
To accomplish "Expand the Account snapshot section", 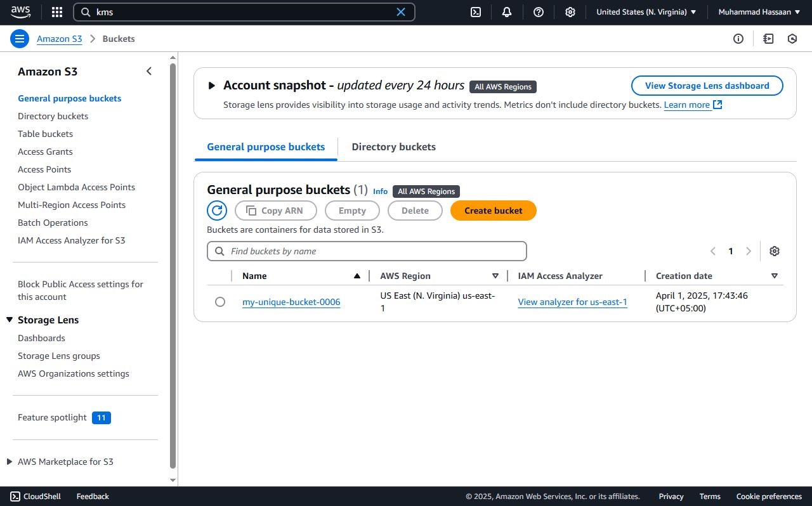I will click(x=212, y=86).
